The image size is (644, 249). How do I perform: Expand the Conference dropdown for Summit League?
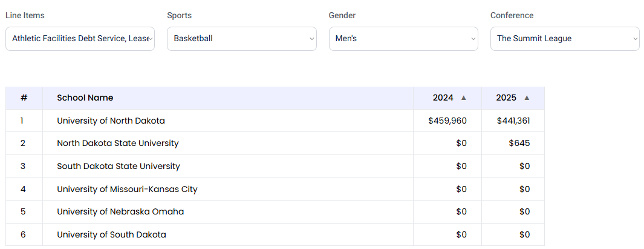pos(565,39)
